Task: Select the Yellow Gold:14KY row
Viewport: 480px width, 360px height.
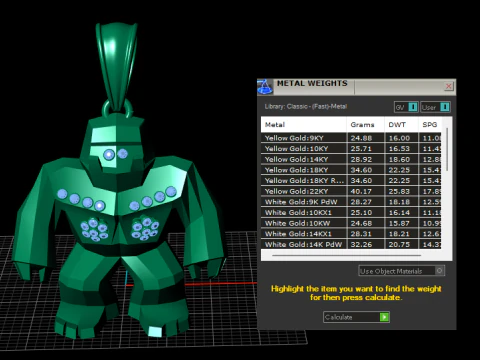Action: pos(351,159)
